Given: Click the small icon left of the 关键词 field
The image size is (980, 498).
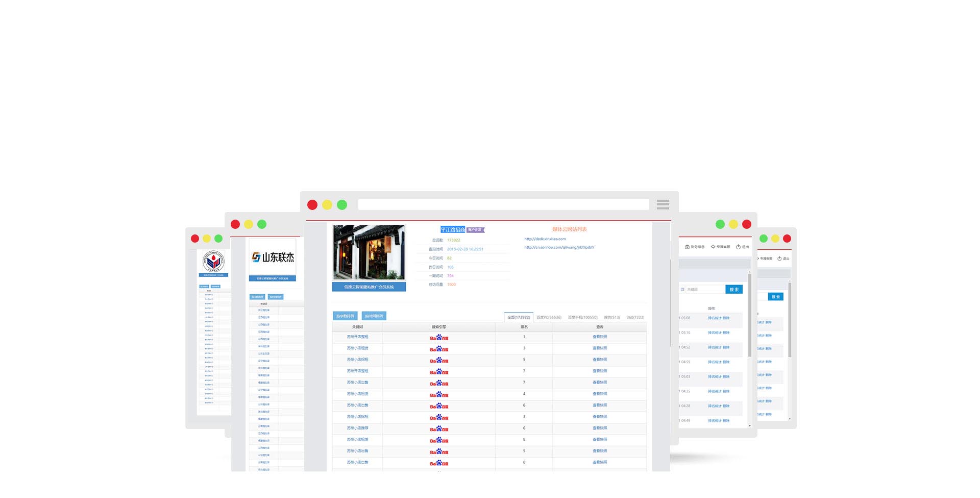Looking at the screenshot, I should (682, 290).
